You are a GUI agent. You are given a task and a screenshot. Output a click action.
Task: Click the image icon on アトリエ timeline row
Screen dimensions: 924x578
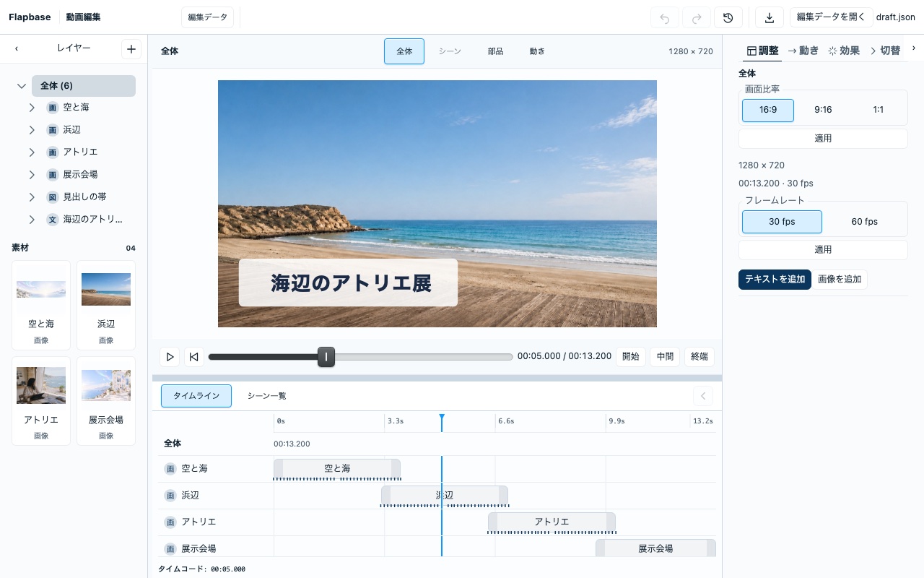point(170,522)
